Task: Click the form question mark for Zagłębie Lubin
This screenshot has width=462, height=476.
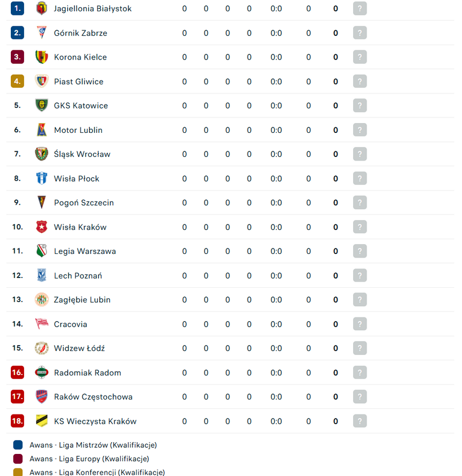Action: click(x=360, y=300)
